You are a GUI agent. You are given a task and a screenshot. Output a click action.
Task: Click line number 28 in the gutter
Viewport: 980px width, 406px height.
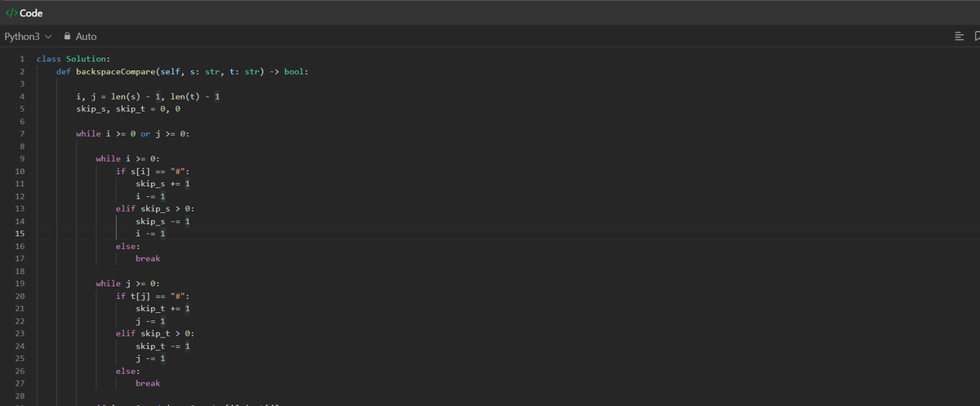pos(18,396)
